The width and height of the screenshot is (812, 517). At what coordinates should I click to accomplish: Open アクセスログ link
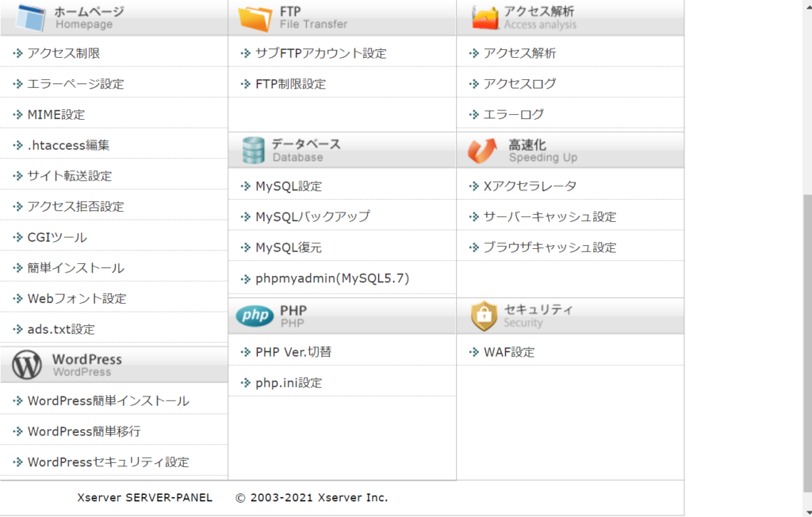click(x=519, y=84)
